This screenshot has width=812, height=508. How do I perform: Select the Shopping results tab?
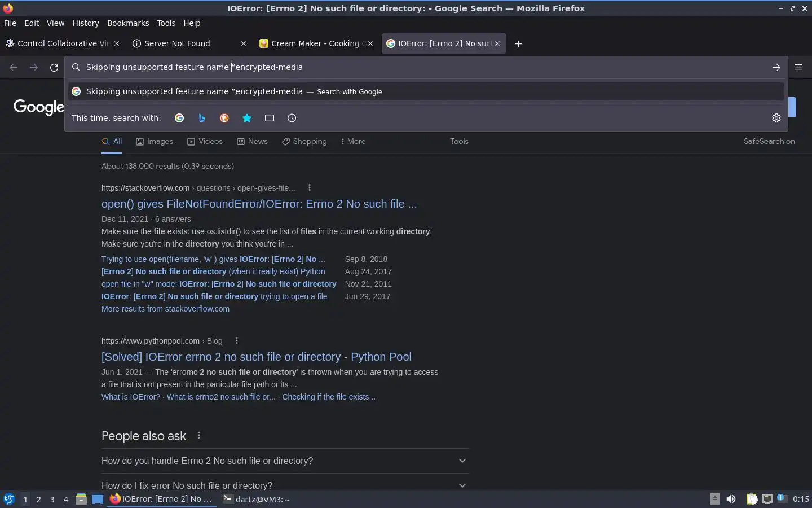pos(304,141)
